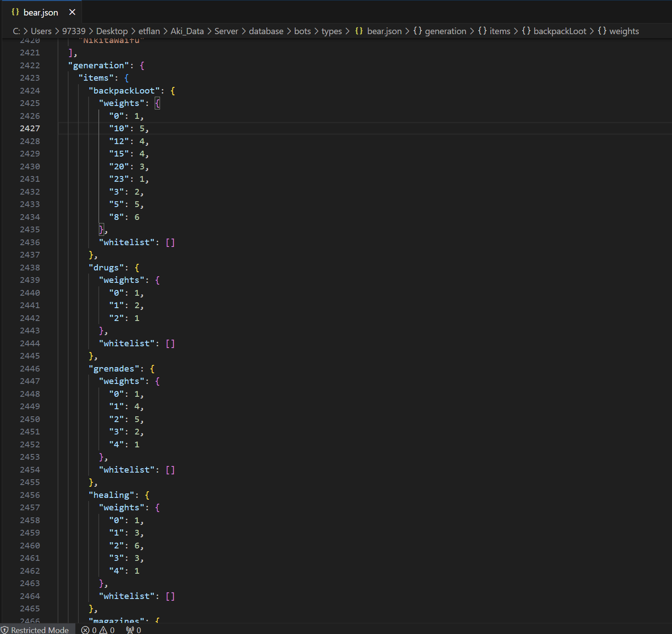Image resolution: width=672 pixels, height=634 pixels.
Task: Click the database folder in breadcrumb path
Action: tap(266, 31)
